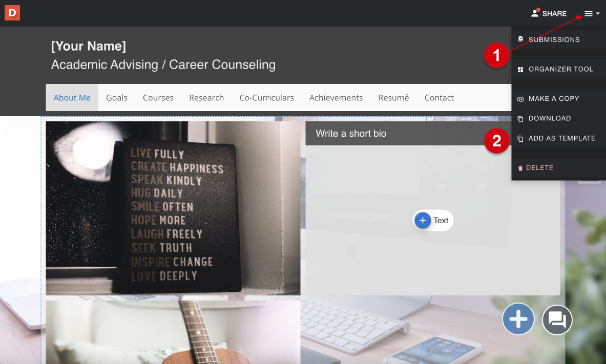Click the Delete trash icon
Image resolution: width=606 pixels, height=364 pixels.
tap(520, 168)
